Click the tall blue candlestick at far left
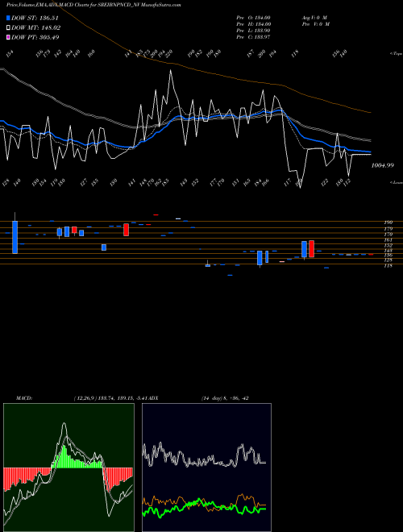The image size is (403, 532). coord(15,237)
